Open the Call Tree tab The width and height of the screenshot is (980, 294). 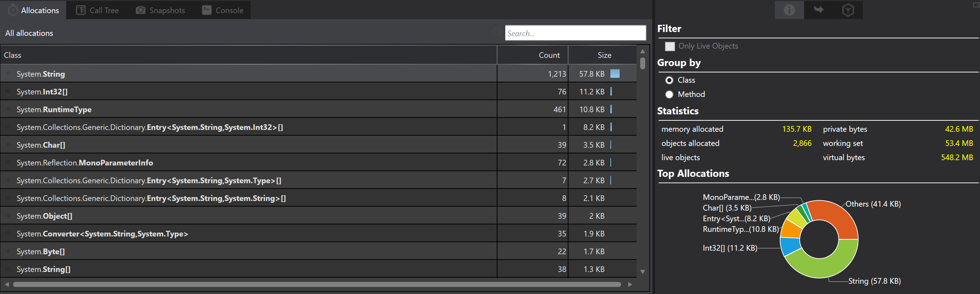coord(98,10)
